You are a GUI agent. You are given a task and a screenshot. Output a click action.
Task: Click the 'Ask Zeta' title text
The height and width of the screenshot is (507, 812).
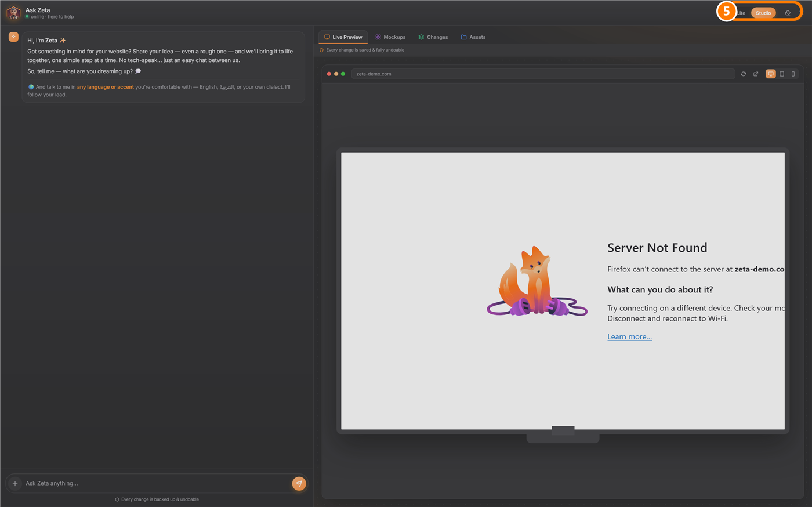tap(38, 10)
